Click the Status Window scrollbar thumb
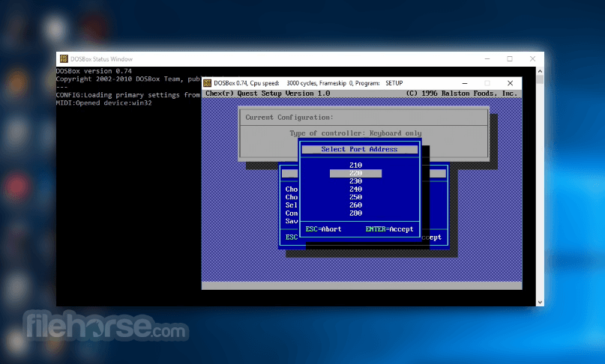 pos(540,79)
